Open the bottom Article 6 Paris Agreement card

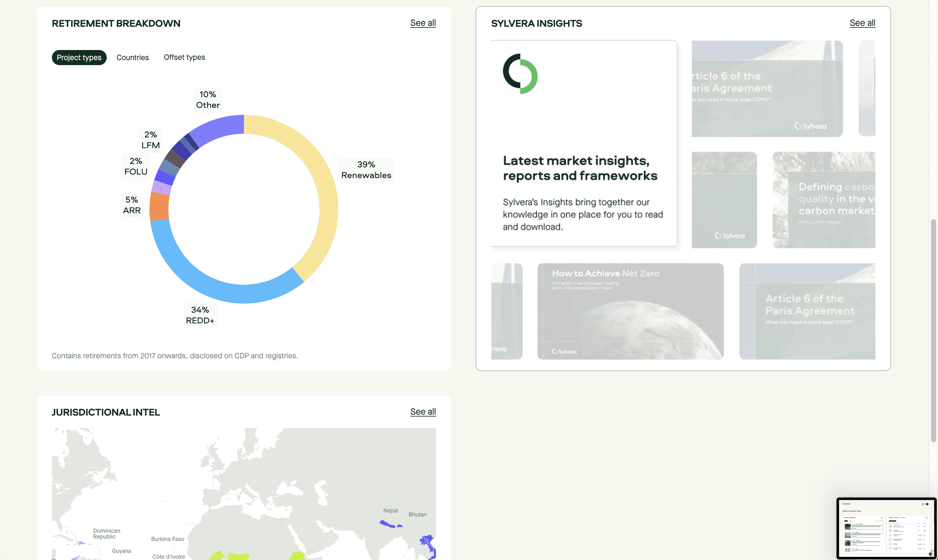pyautogui.click(x=807, y=311)
